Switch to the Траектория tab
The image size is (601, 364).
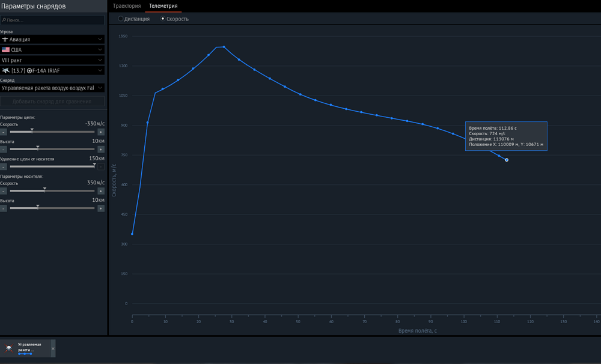(127, 6)
